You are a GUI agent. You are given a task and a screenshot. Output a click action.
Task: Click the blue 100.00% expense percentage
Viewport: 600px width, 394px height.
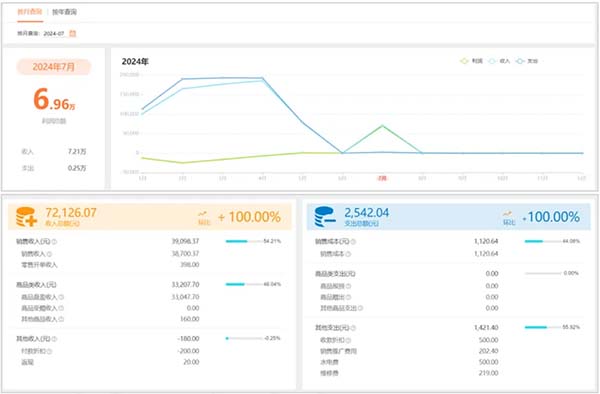coord(551,217)
